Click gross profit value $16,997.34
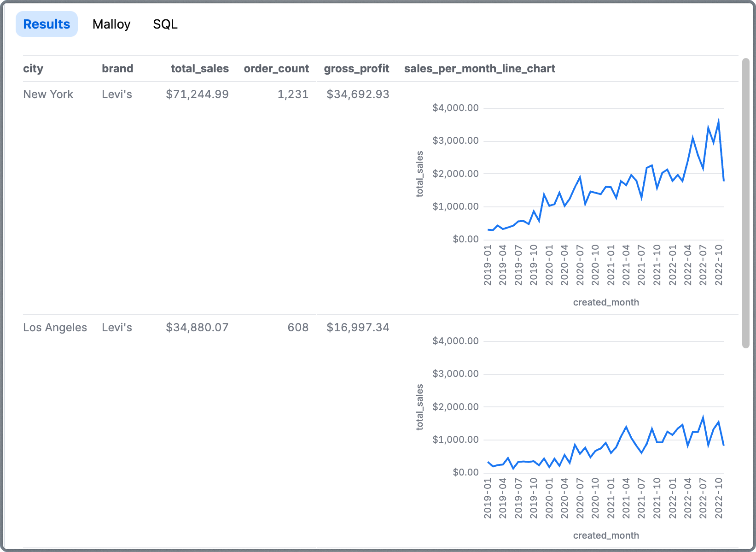The height and width of the screenshot is (552, 756). pyautogui.click(x=358, y=328)
